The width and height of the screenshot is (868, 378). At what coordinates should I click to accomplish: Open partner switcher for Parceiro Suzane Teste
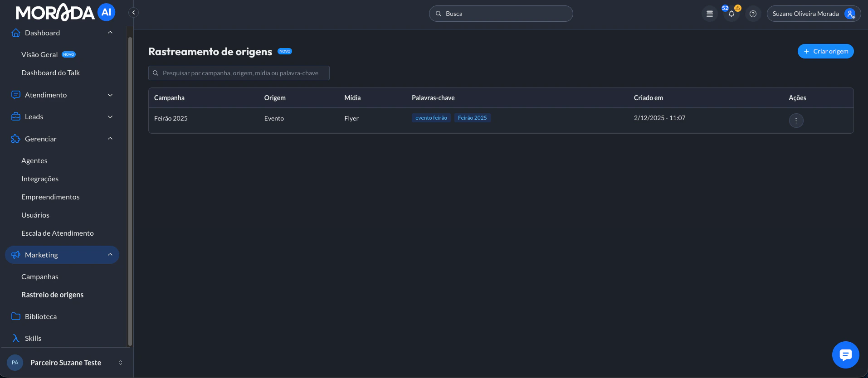point(121,363)
